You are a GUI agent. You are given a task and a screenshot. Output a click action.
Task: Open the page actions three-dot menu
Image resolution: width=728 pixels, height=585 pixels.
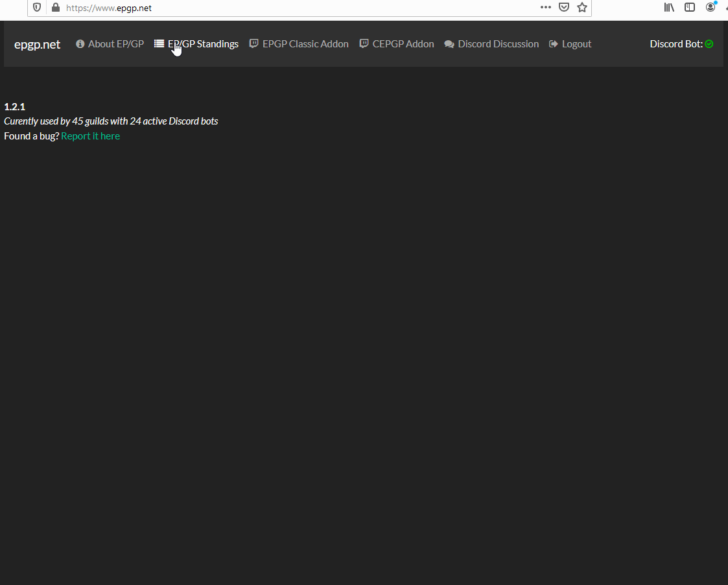coord(546,7)
